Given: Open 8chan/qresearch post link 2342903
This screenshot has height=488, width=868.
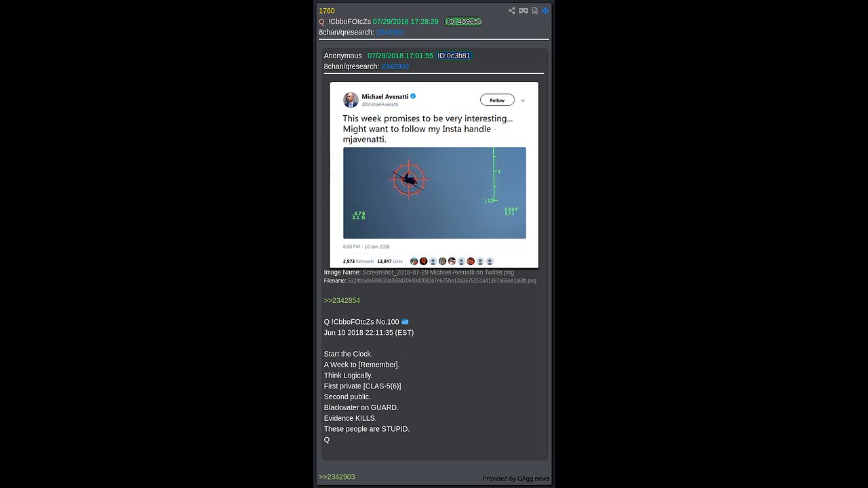Looking at the screenshot, I should [x=395, y=66].
